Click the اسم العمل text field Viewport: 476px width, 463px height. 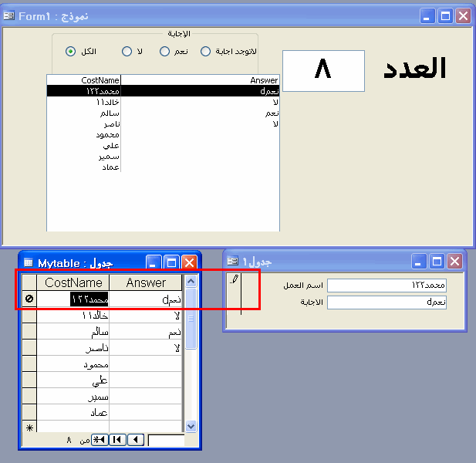(387, 286)
